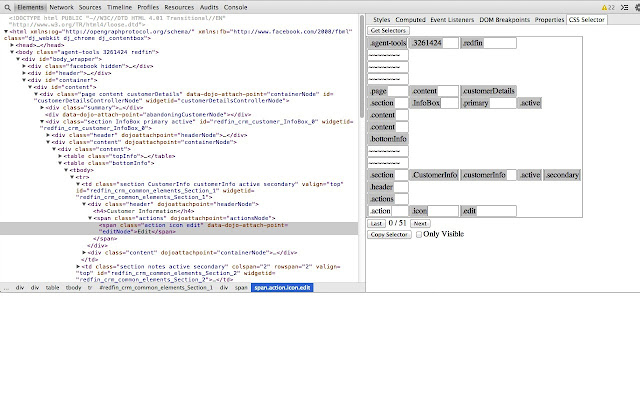Open the DevTools settings gear icon
The image size is (640, 400).
(637, 7)
